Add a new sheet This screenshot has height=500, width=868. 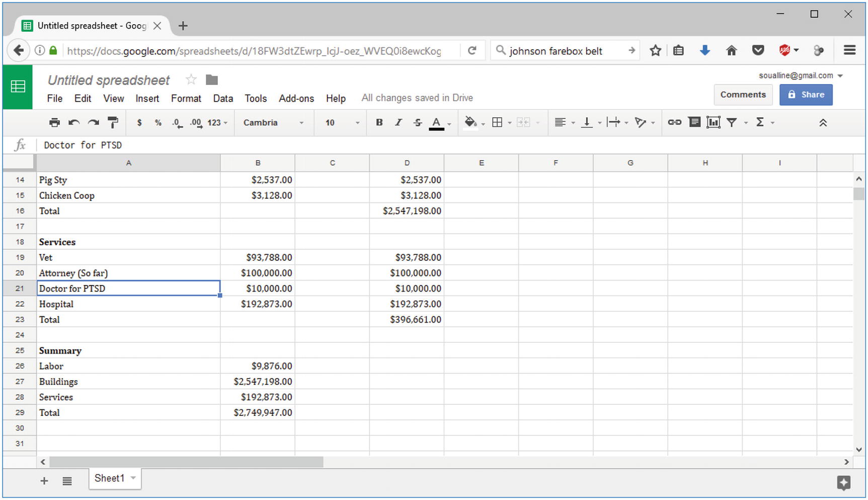coord(44,481)
